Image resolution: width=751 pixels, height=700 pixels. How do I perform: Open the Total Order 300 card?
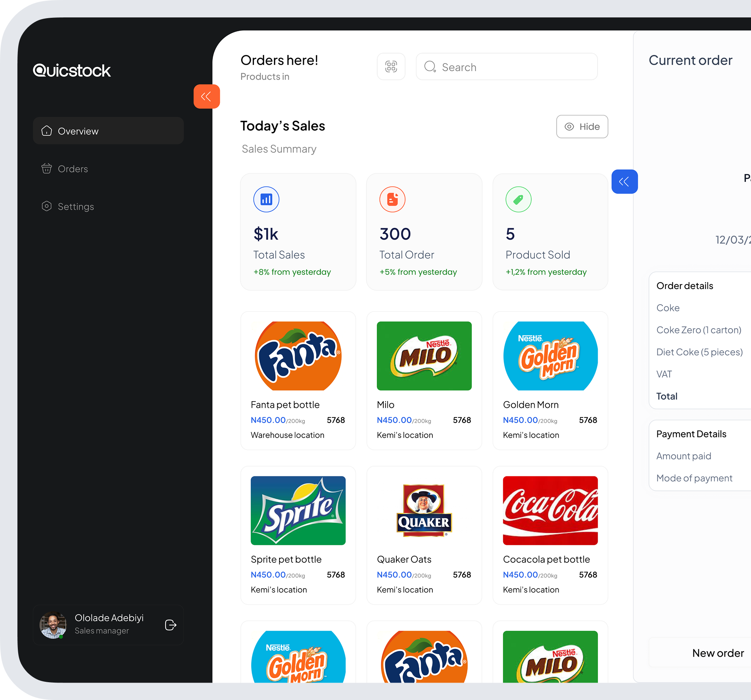(424, 231)
